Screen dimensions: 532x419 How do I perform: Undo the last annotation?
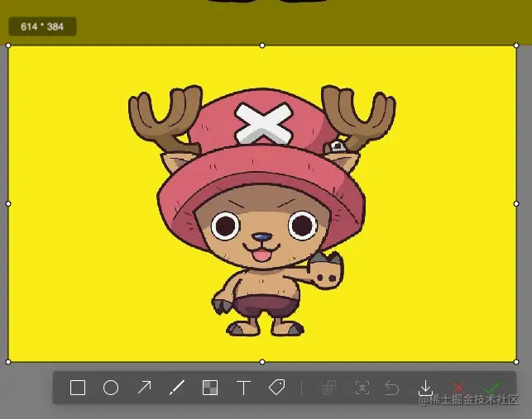coord(392,388)
